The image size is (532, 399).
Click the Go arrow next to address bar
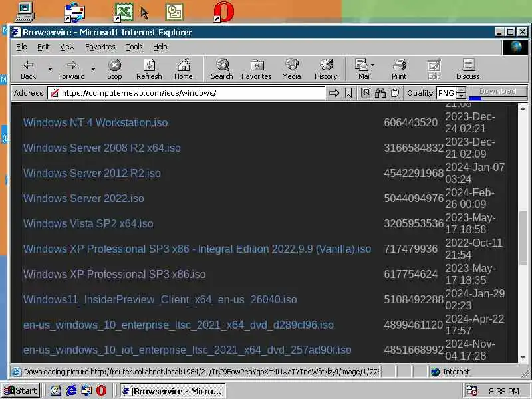click(x=334, y=93)
